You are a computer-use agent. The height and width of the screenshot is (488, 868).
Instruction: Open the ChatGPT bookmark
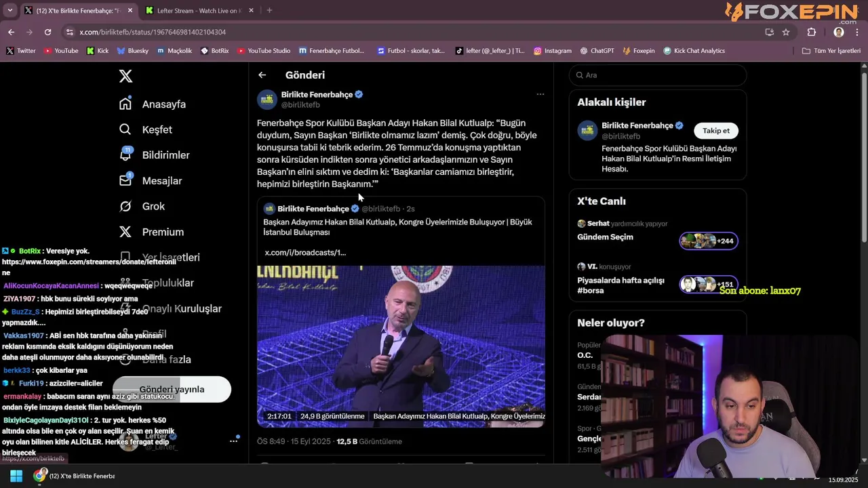tap(597, 51)
